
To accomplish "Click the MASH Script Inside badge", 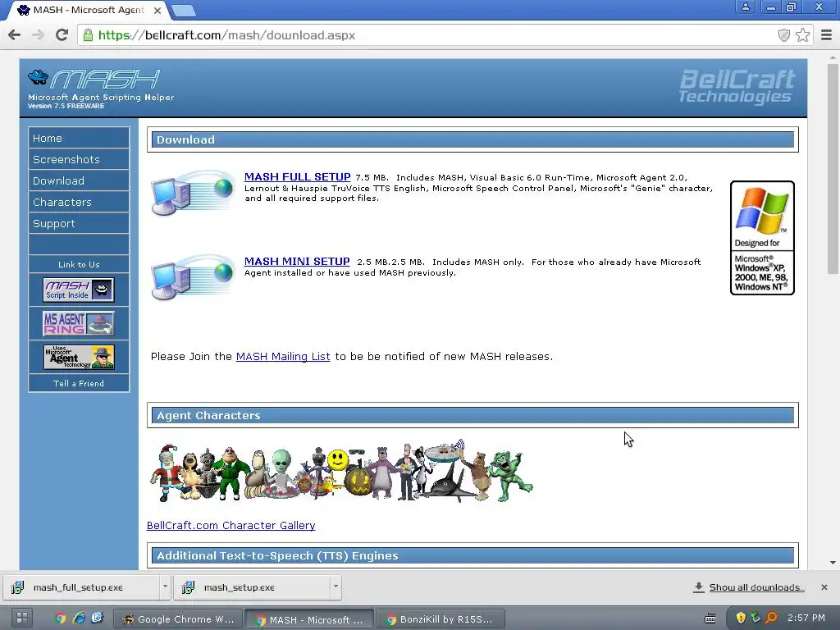I will (x=79, y=290).
